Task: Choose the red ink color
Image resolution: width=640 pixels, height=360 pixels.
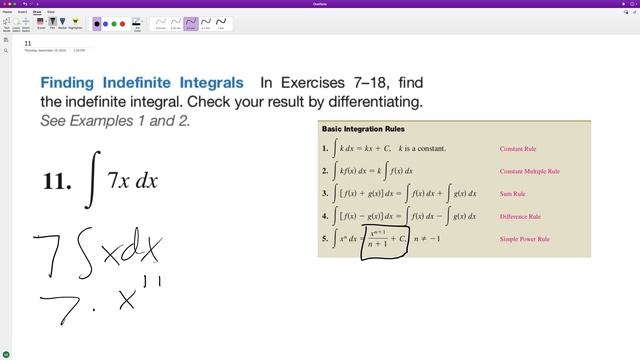Action: pyautogui.click(x=122, y=24)
